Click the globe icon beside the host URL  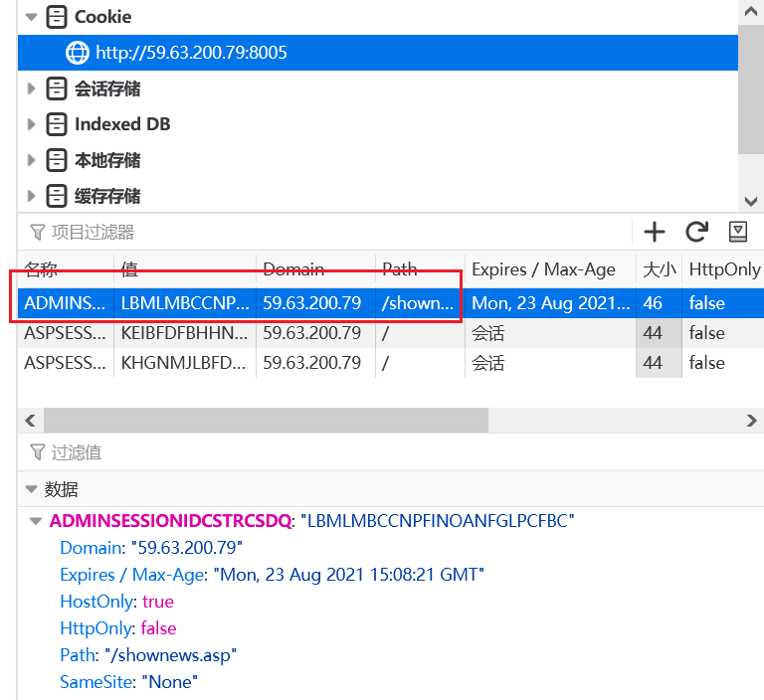coord(78,53)
